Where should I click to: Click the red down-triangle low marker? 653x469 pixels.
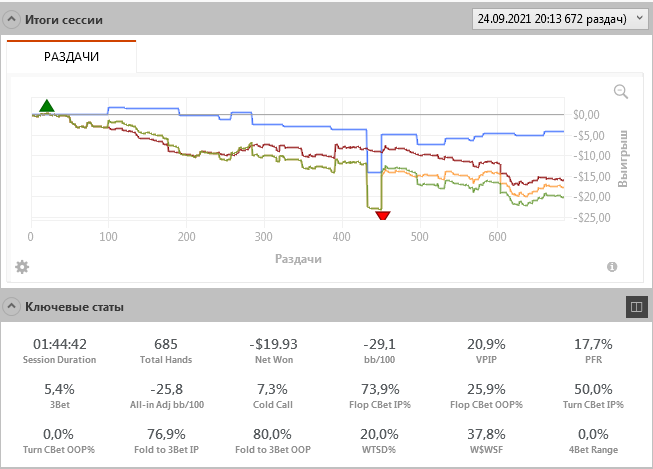382,214
